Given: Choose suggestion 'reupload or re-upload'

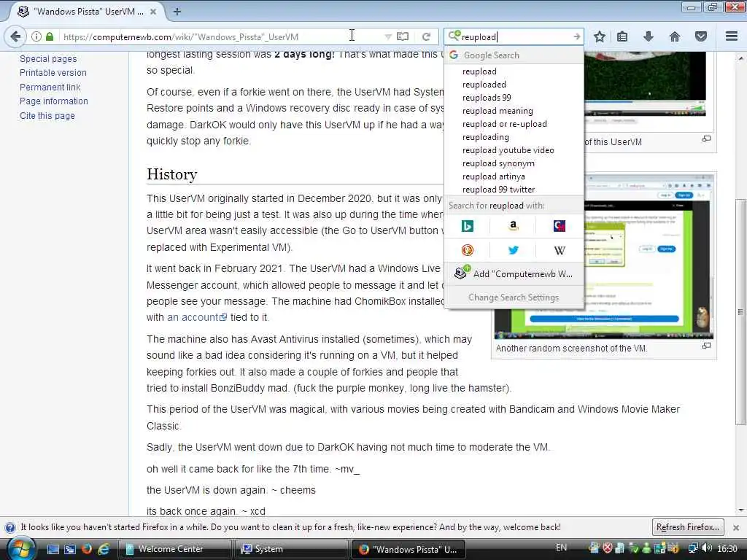Looking at the screenshot, I should [505, 124].
